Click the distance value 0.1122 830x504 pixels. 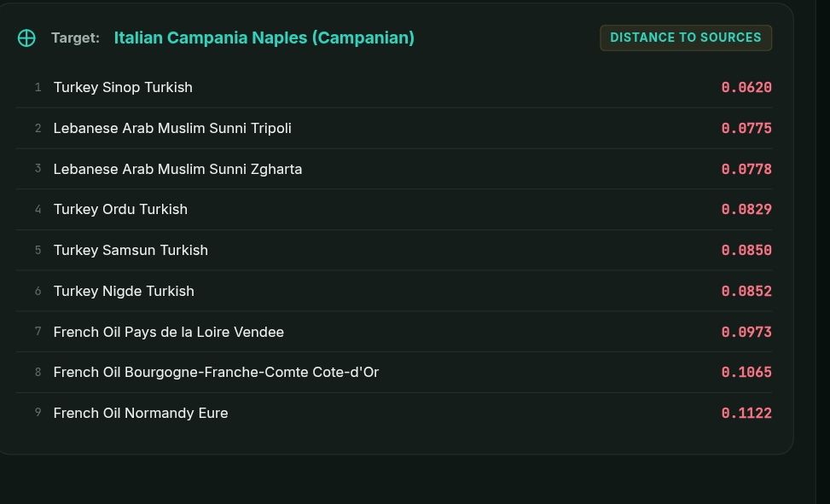point(746,413)
